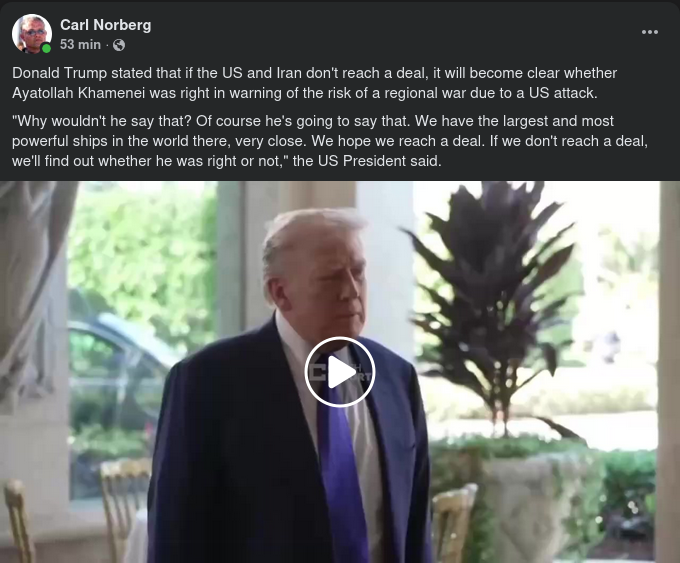Click the globe public audience icon
Screen dimensions: 680x563
[x=119, y=45]
